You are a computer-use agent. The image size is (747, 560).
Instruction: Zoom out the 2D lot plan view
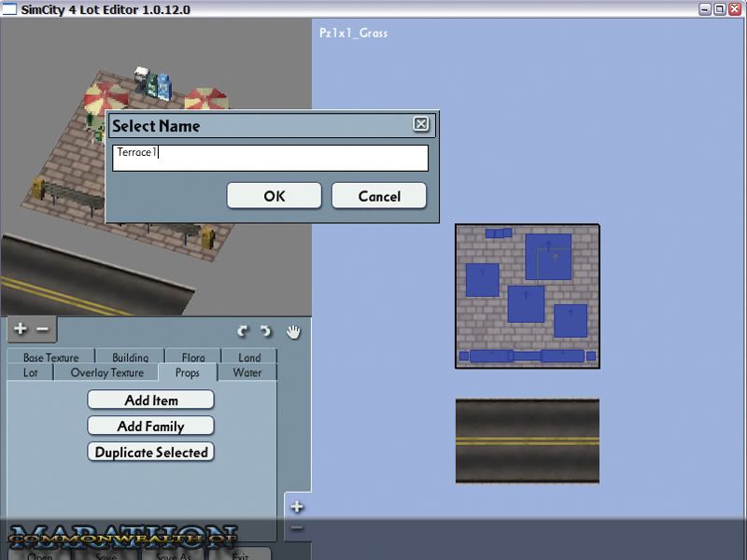[297, 527]
